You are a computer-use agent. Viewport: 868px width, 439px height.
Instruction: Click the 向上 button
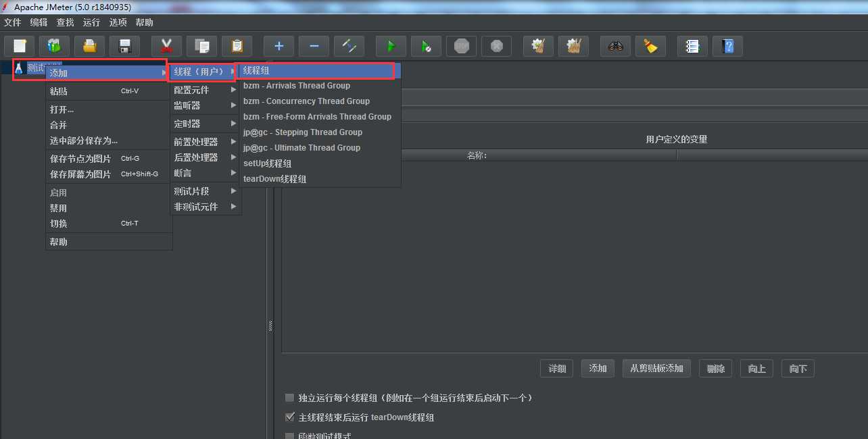point(757,369)
